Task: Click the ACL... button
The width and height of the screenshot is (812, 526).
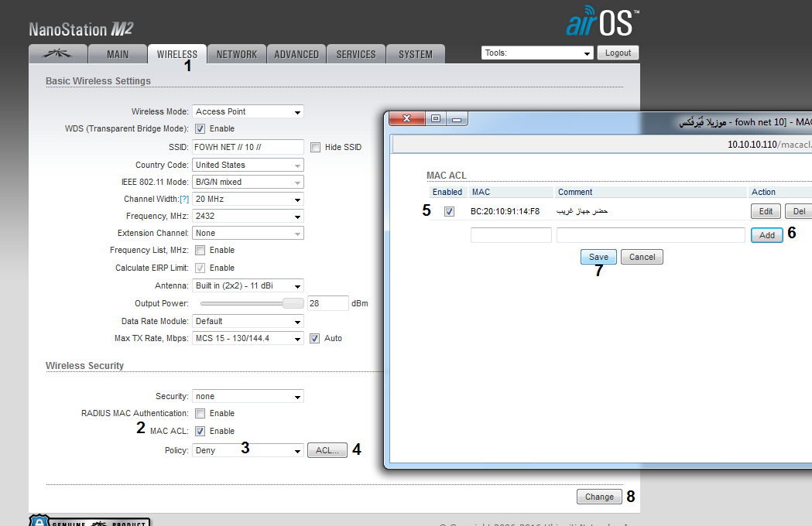Action: [327, 450]
